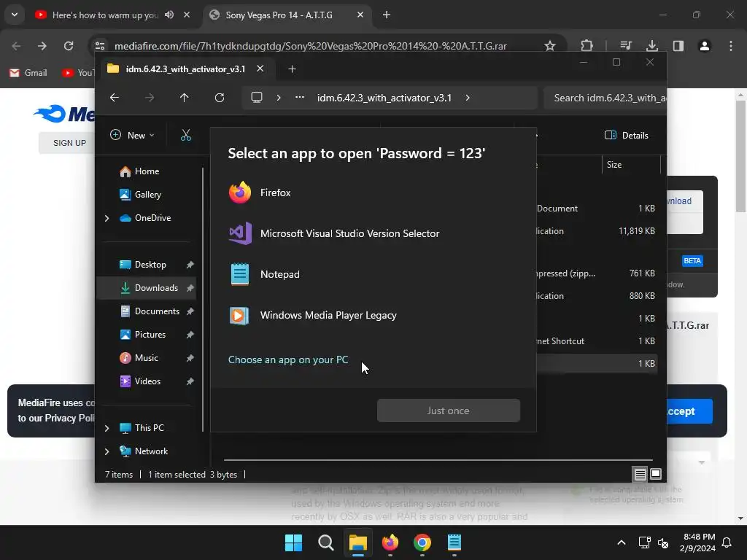Switch to Notepad on the taskbar

pyautogui.click(x=454, y=542)
